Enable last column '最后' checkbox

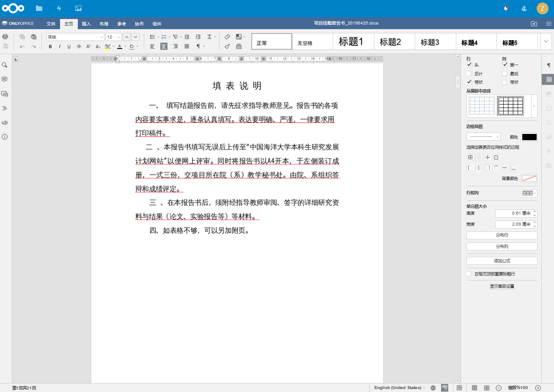point(505,73)
